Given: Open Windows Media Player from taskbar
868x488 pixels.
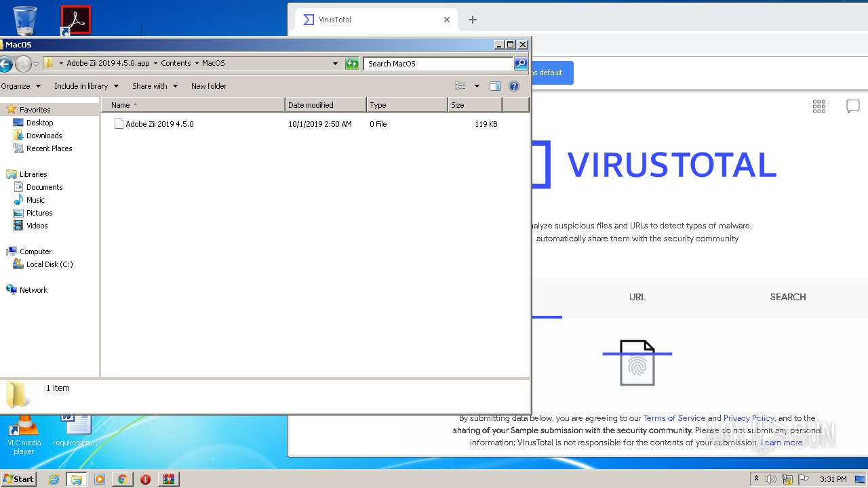Looking at the screenshot, I should pos(100,479).
